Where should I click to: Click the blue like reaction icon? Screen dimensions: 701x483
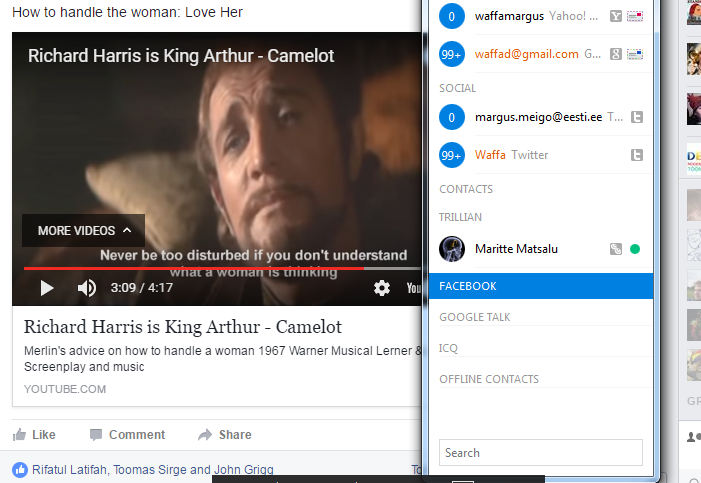coord(20,470)
